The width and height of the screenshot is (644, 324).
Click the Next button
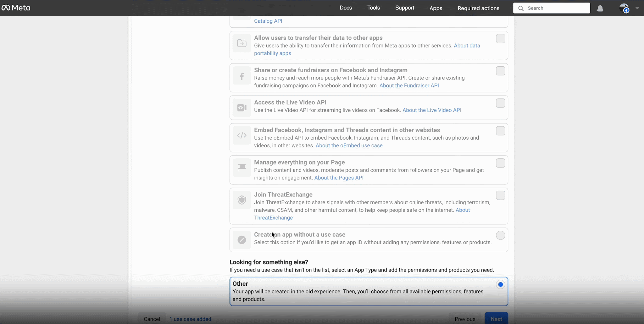(x=496, y=319)
